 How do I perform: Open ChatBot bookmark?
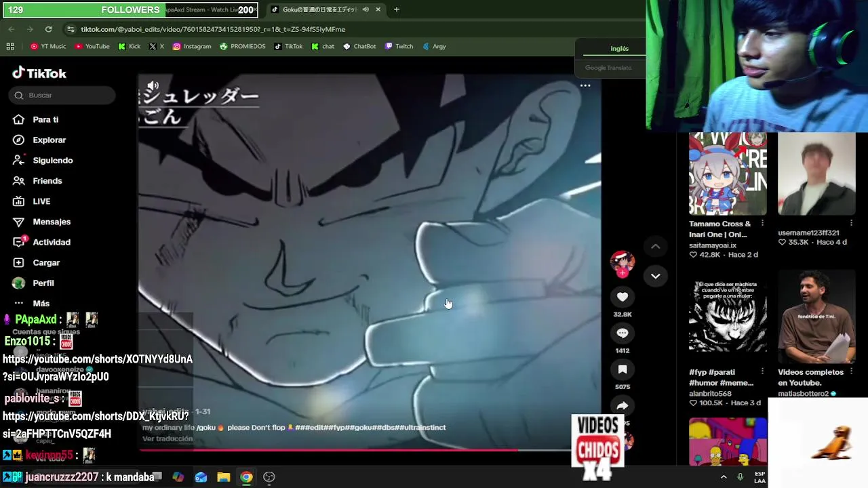click(359, 46)
